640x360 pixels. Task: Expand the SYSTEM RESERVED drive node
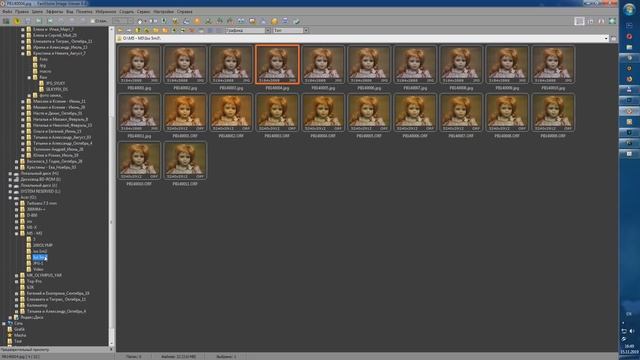[10, 191]
